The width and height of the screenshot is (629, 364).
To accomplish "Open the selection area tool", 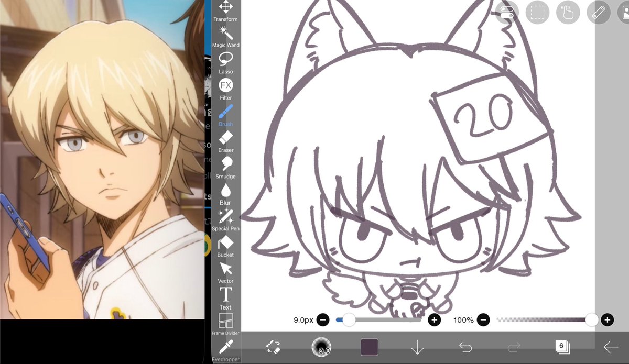I will click(538, 12).
